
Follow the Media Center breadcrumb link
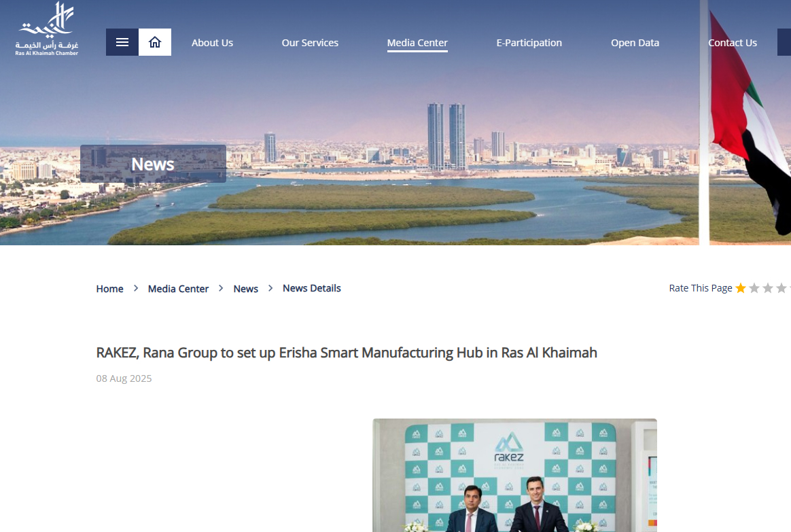tap(178, 289)
